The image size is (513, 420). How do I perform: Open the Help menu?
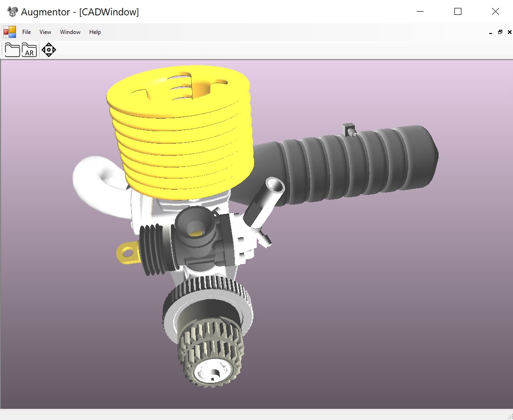click(x=95, y=32)
